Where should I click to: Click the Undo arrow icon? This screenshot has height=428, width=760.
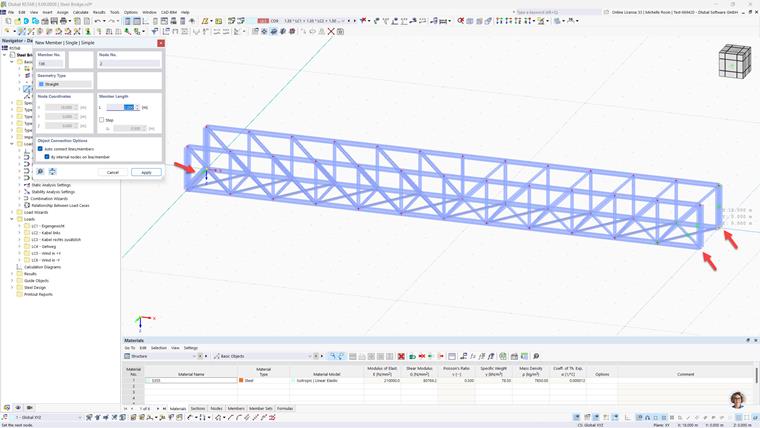[97, 21]
